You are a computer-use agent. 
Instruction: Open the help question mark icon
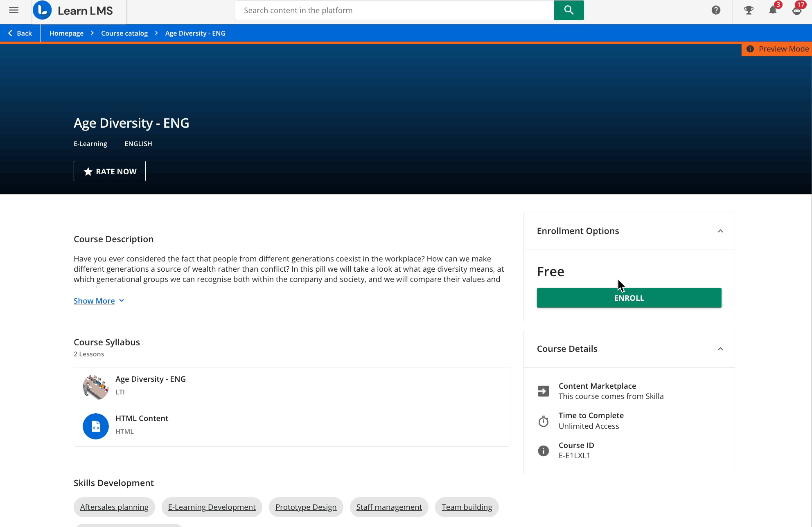(x=716, y=10)
